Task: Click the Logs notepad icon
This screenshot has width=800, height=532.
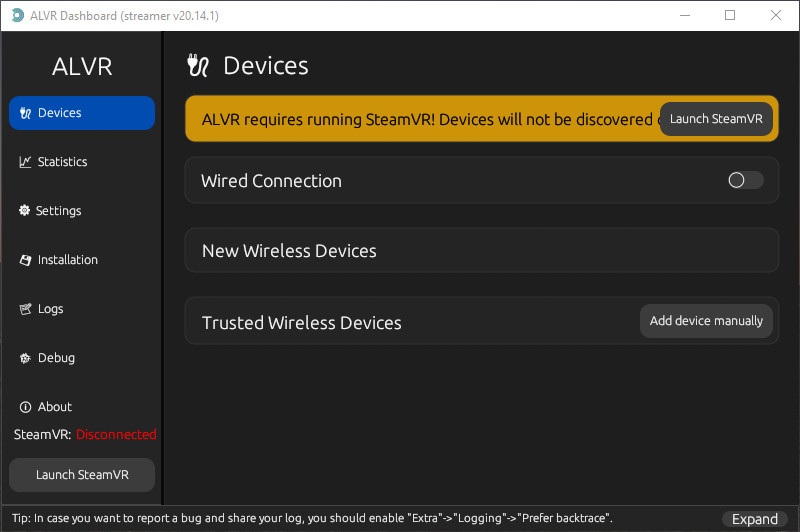Action: tap(25, 309)
